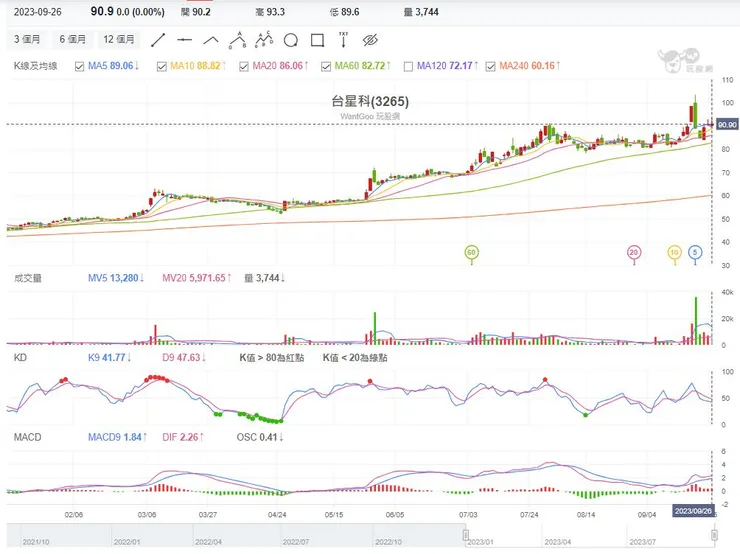Click the 2022/10 label on the navigator

388,542
